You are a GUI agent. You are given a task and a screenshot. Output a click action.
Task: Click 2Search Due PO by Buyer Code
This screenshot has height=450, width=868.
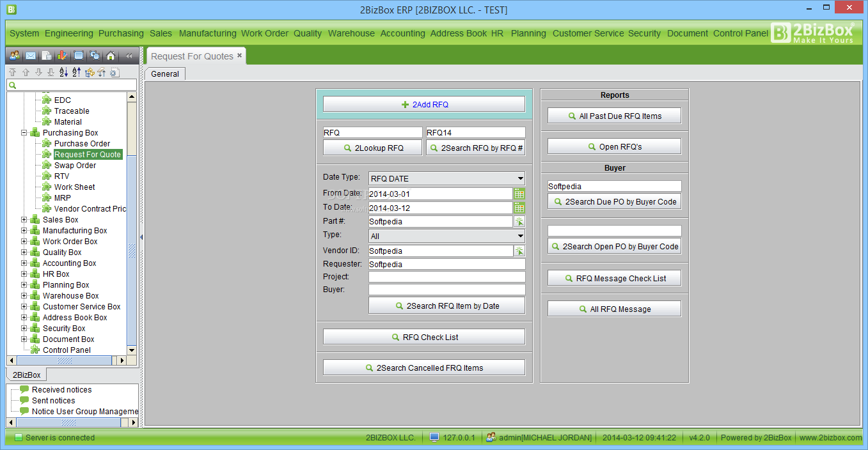click(614, 201)
